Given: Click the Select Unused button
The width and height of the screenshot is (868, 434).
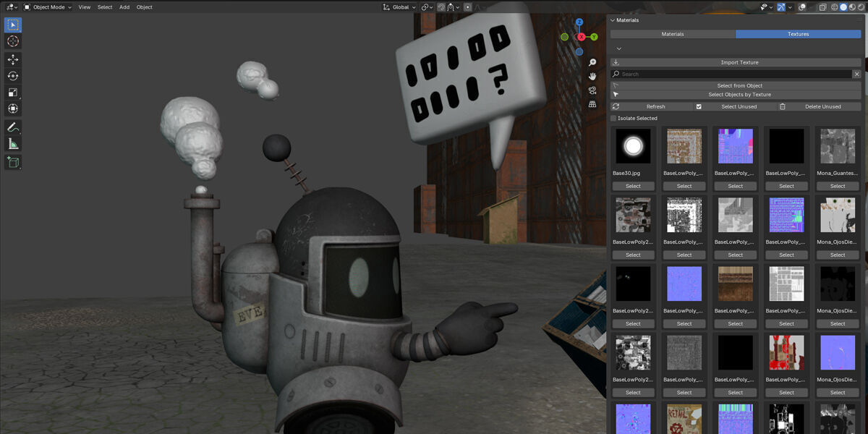Looking at the screenshot, I should coord(735,106).
